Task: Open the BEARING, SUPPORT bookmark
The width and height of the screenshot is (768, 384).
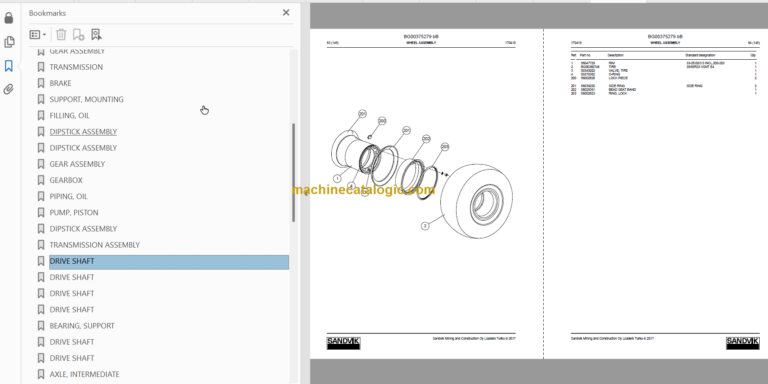Action: tap(82, 326)
